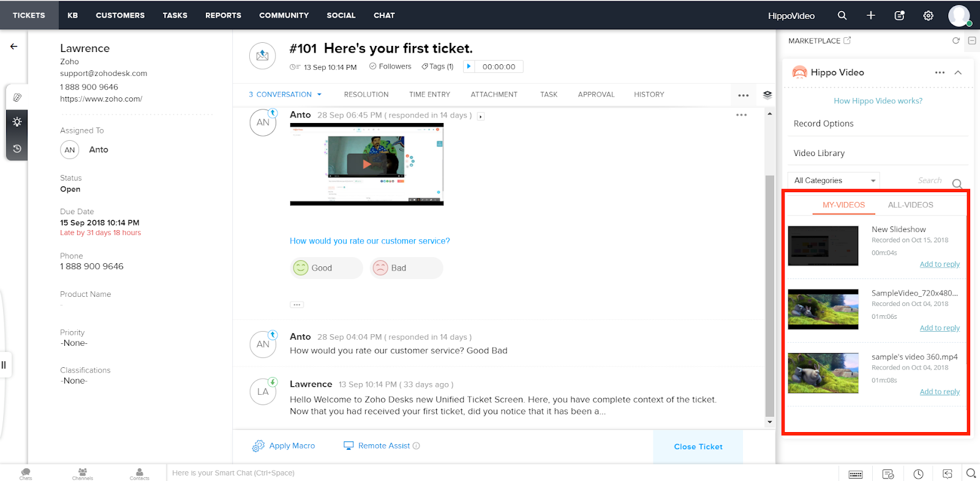The image size is (980, 481).
Task: Click the bottom bar search icon
Action: point(971,473)
